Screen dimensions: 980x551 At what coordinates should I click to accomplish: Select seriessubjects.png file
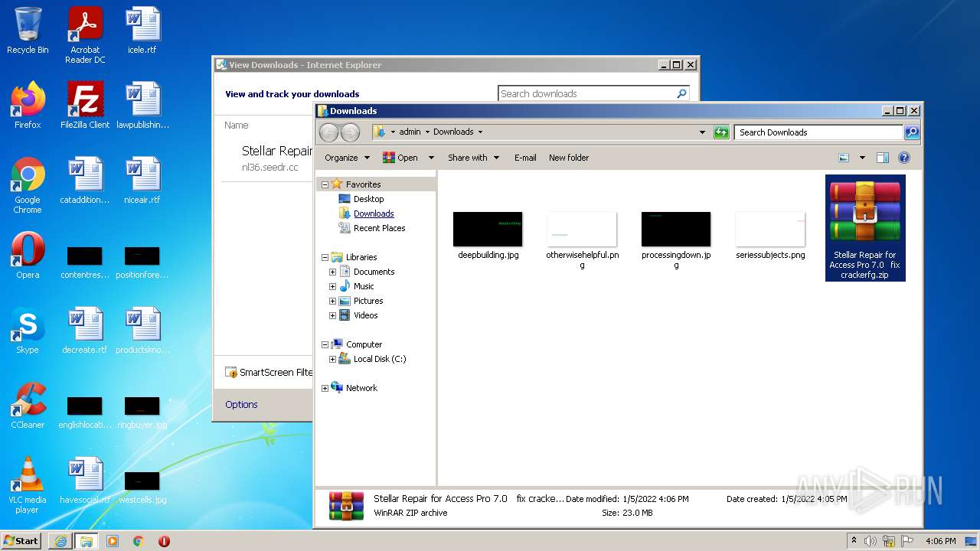tap(770, 236)
